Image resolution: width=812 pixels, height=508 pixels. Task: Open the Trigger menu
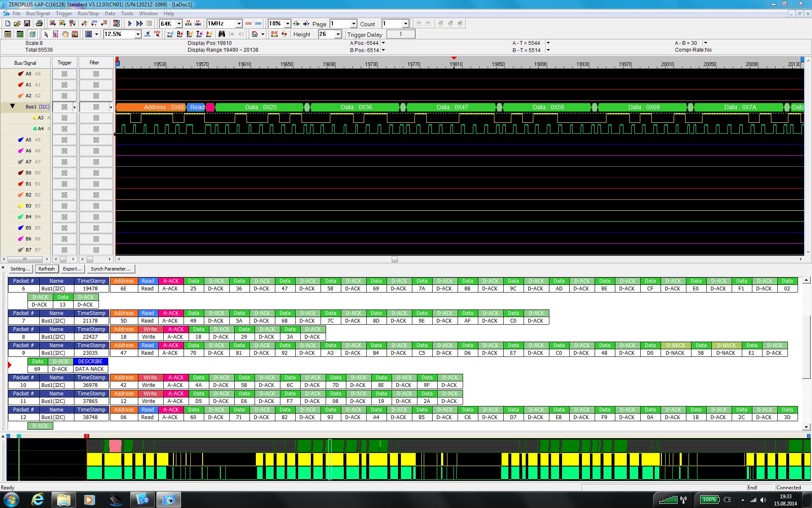64,14
